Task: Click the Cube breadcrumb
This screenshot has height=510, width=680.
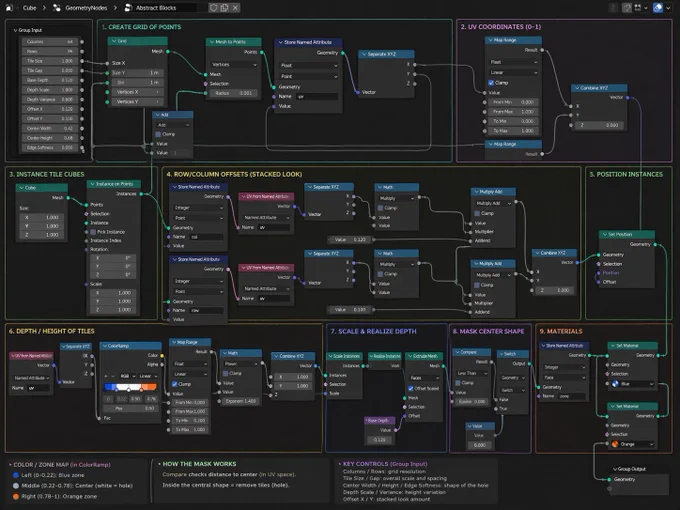Action: click(29, 8)
